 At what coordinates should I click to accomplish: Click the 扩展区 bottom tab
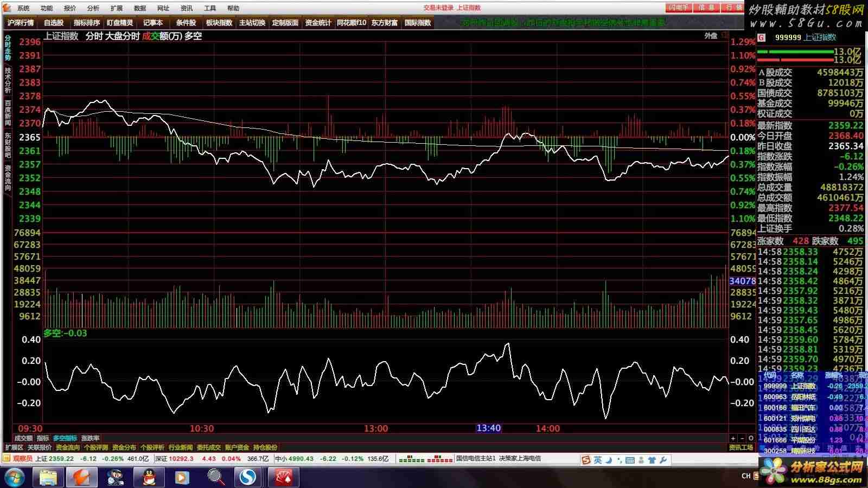pos(14,447)
